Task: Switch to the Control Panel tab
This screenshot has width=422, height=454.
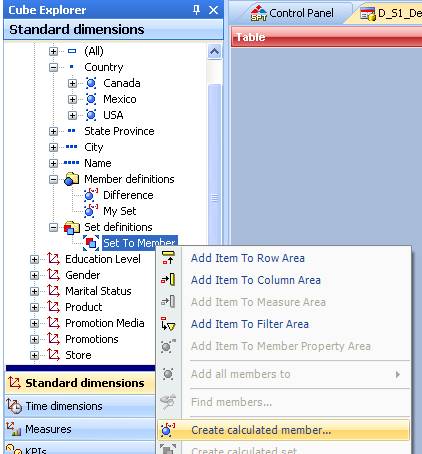Action: (x=292, y=13)
